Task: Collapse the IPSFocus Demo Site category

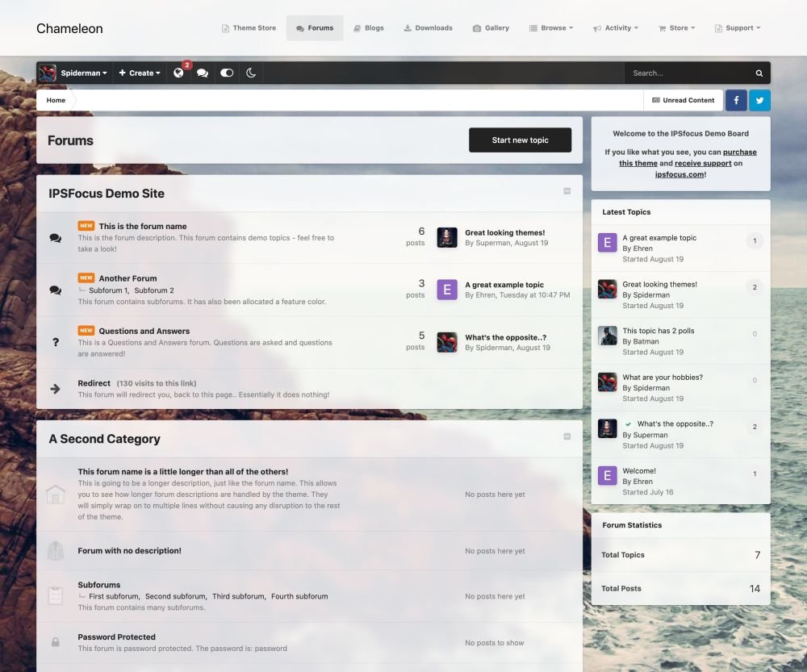Action: coord(567,191)
